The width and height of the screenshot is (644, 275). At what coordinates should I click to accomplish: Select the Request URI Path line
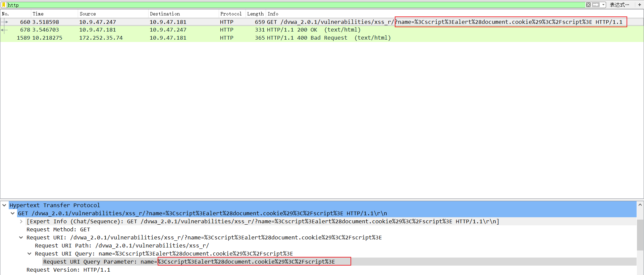122,245
